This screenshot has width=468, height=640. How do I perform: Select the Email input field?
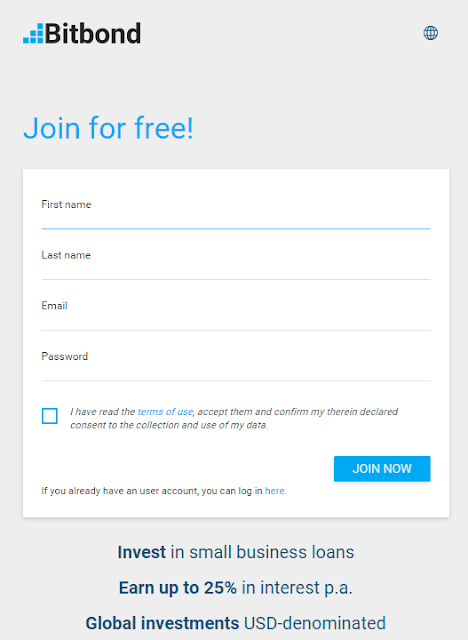click(236, 315)
